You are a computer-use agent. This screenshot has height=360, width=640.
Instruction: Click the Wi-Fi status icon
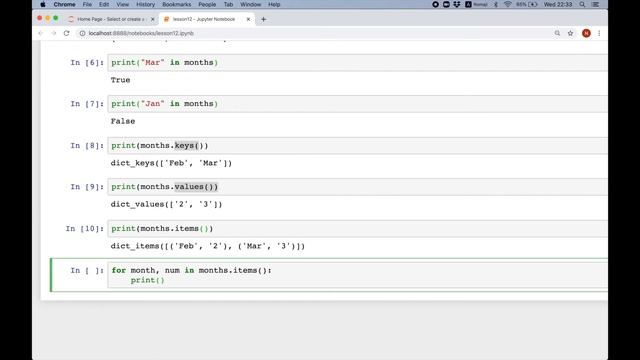[x=508, y=4]
